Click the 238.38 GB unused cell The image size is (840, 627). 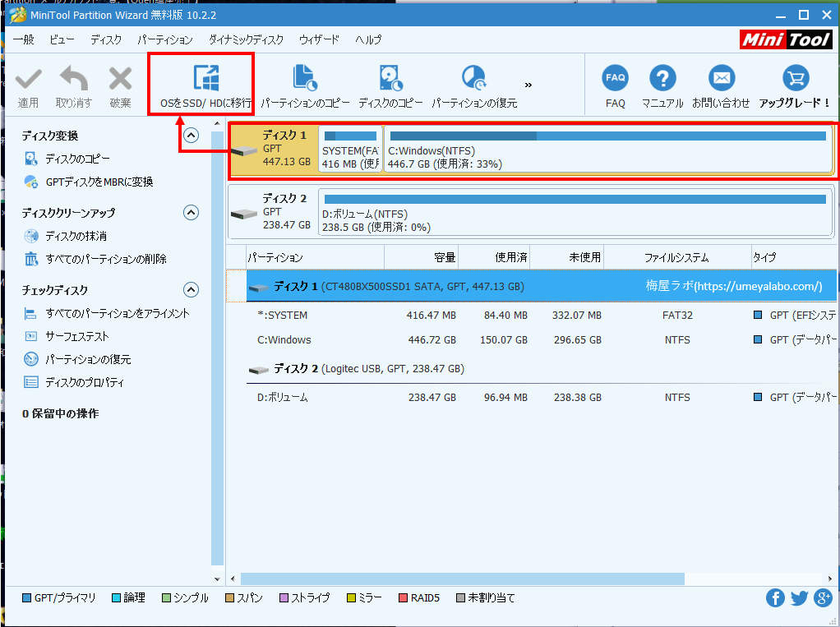(578, 398)
